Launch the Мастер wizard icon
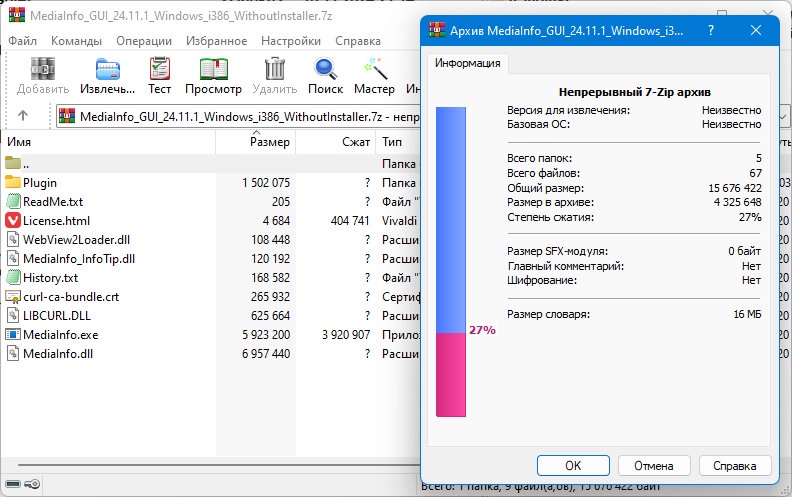This screenshot has width=792, height=497. 375,69
